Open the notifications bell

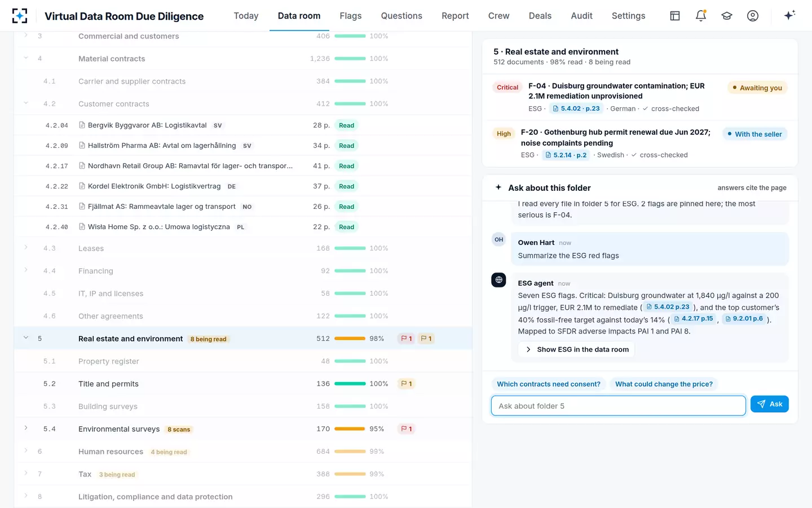click(x=701, y=16)
